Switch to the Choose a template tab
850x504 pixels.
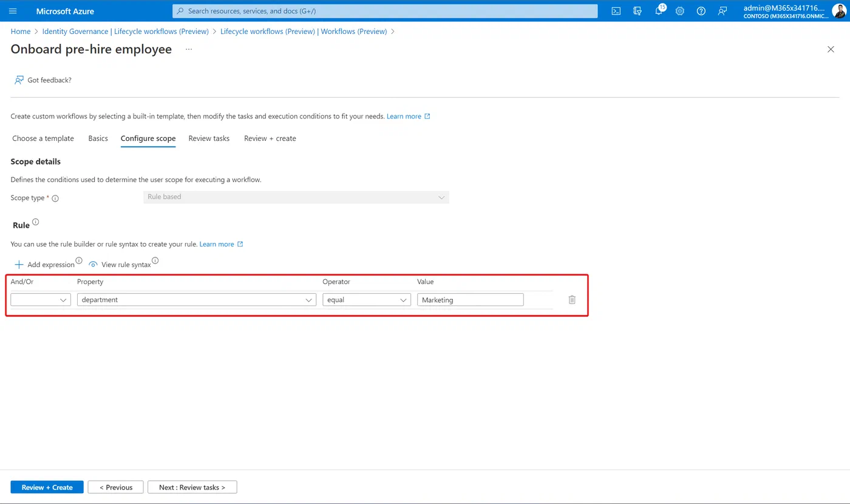pyautogui.click(x=43, y=138)
